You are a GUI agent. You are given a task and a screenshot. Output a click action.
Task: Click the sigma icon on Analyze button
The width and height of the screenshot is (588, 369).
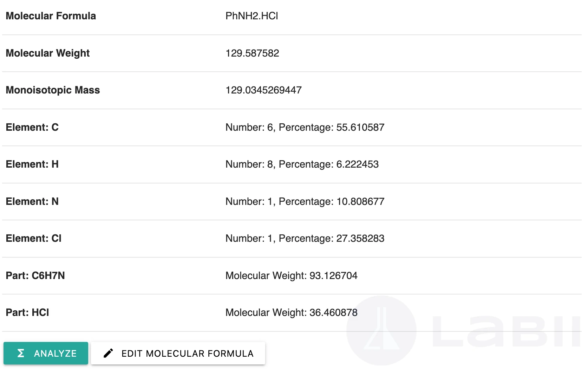(x=21, y=353)
